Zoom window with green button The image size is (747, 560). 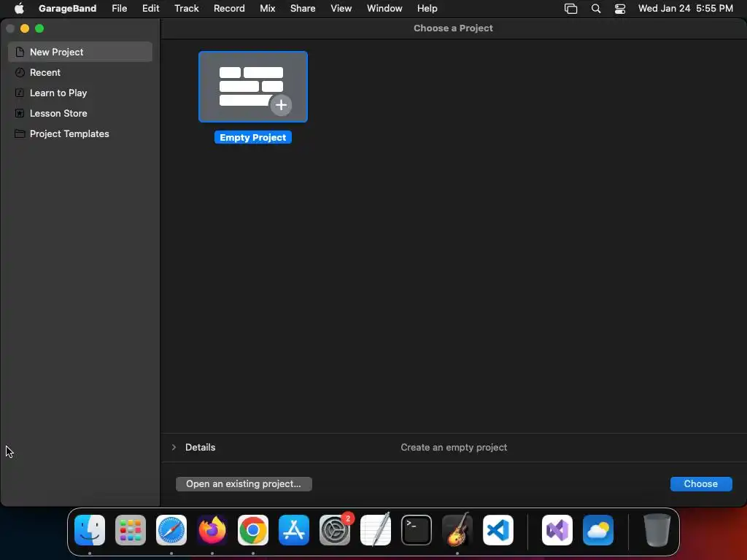coord(39,28)
